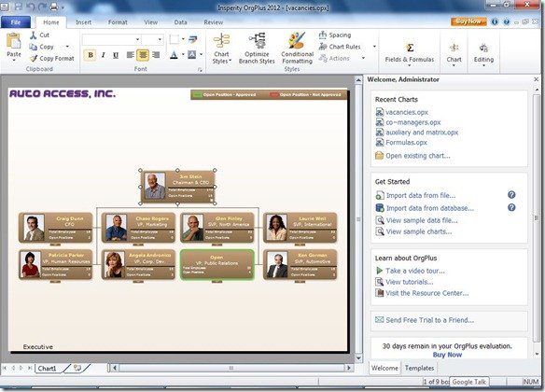Click the Copy Format brush icon

point(34,59)
